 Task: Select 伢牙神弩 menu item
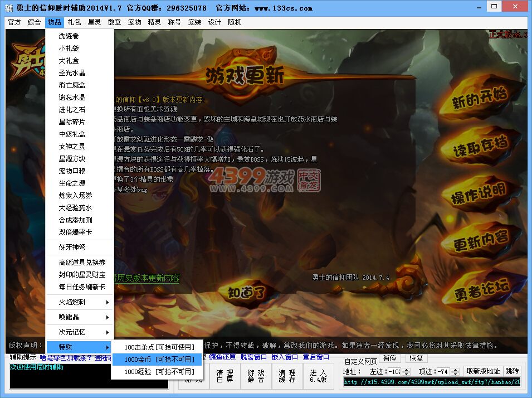coord(80,247)
